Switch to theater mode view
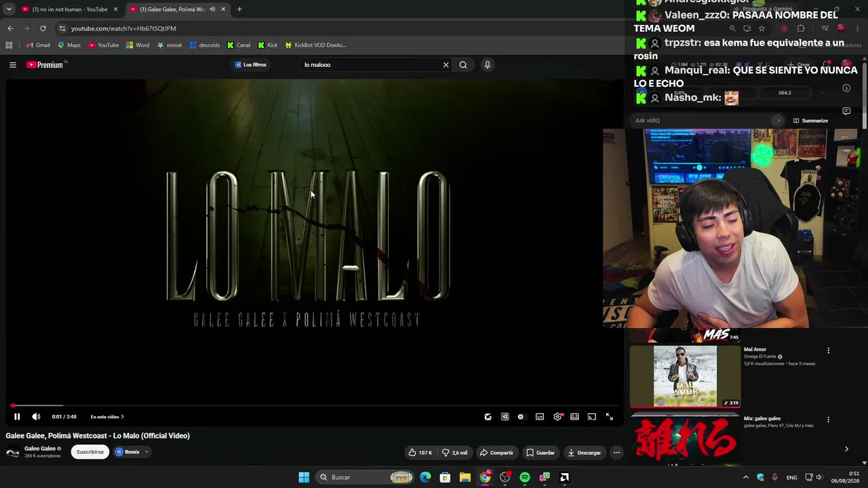Image resolution: width=868 pixels, height=488 pixels. click(x=574, y=417)
